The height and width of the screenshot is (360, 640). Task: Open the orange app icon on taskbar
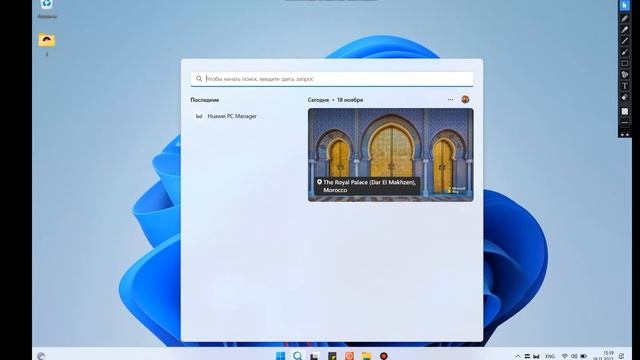[x=349, y=356]
